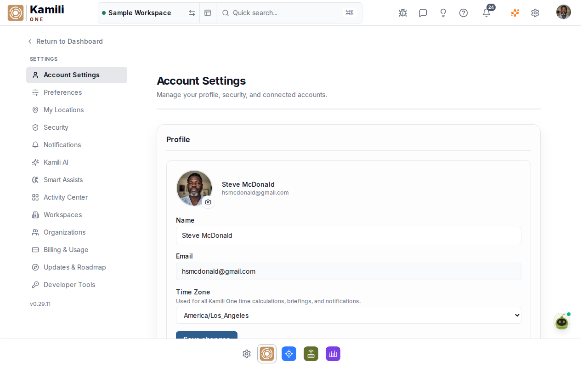Click the version text v0.29.11

40,304
